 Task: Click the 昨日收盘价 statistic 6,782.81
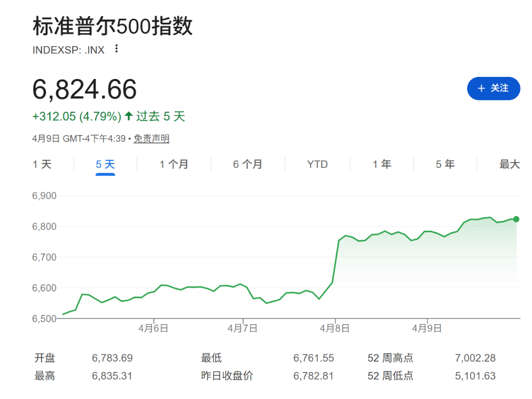click(313, 375)
